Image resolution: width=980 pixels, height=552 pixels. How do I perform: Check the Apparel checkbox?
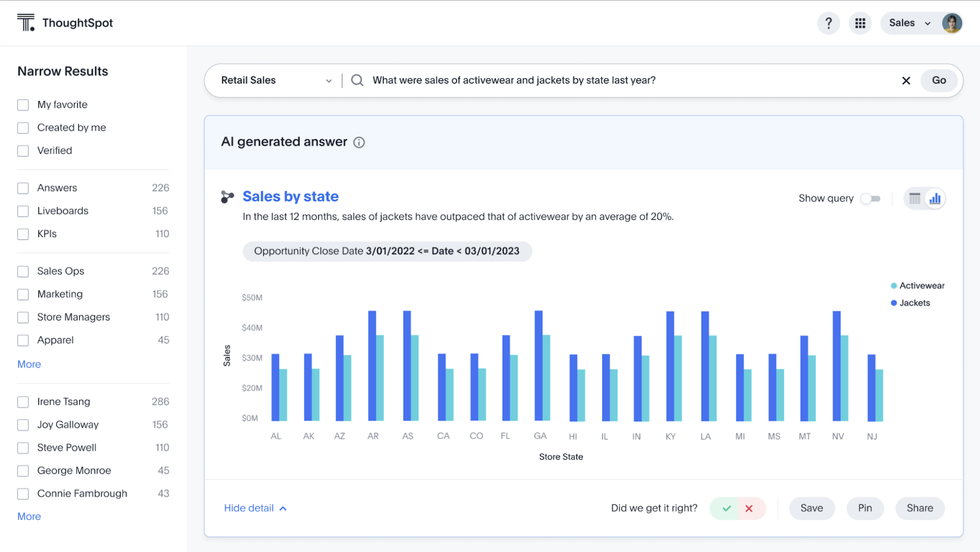click(23, 340)
